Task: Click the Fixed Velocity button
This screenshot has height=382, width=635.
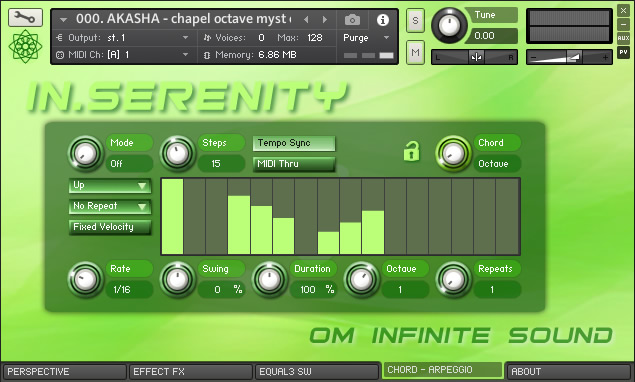Action: tap(110, 227)
